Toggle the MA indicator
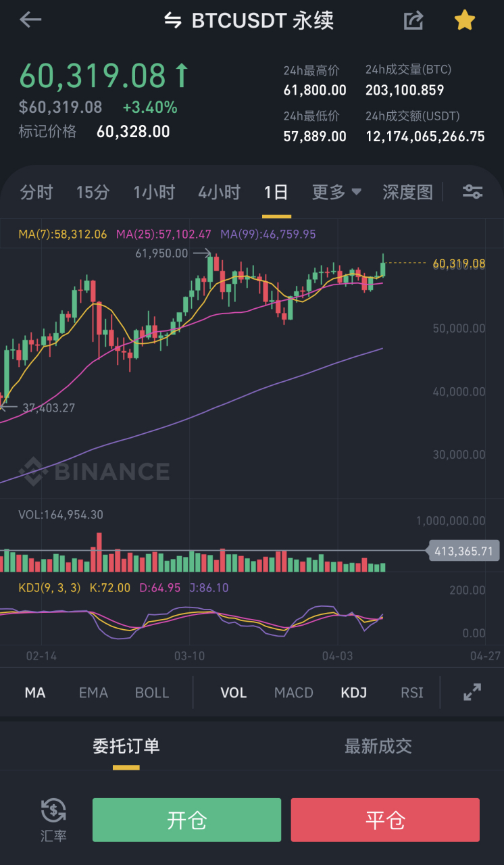This screenshot has height=865, width=504. [x=35, y=693]
